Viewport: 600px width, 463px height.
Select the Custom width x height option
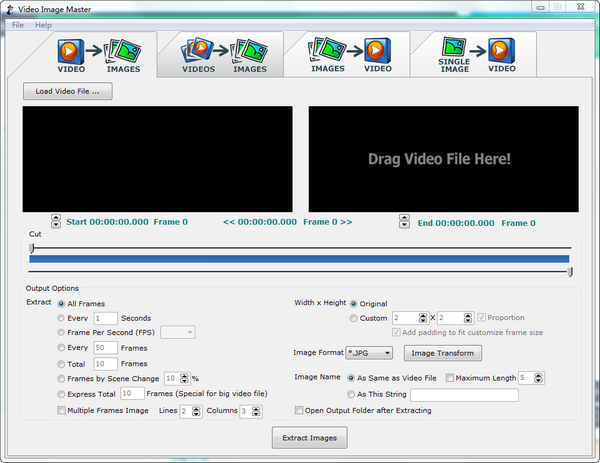354,318
